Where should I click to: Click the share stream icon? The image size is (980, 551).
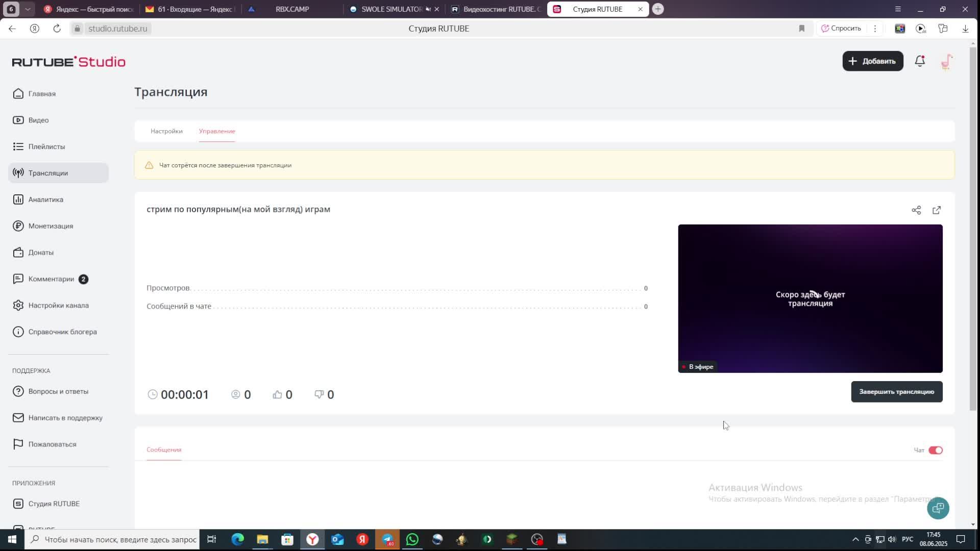[916, 210]
